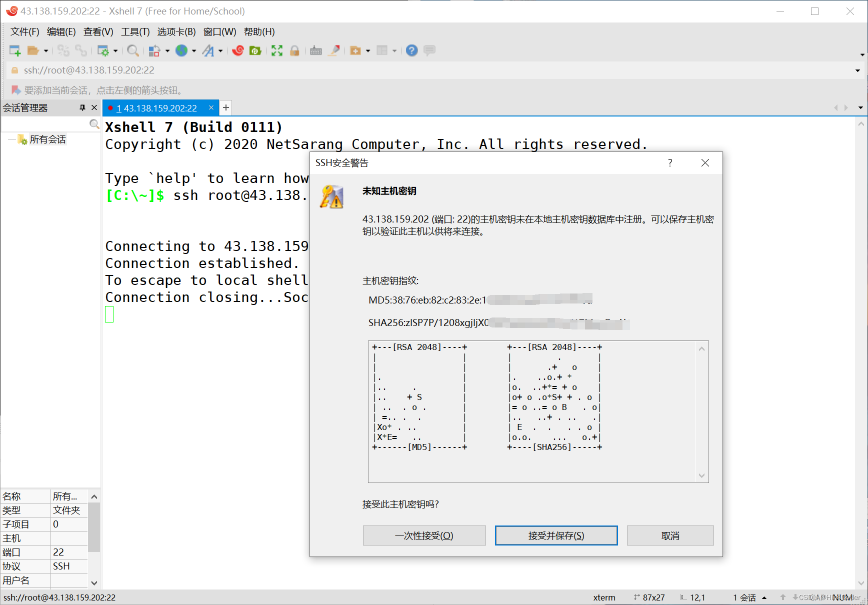Open the 编辑(E) menu
868x605 pixels.
click(61, 32)
